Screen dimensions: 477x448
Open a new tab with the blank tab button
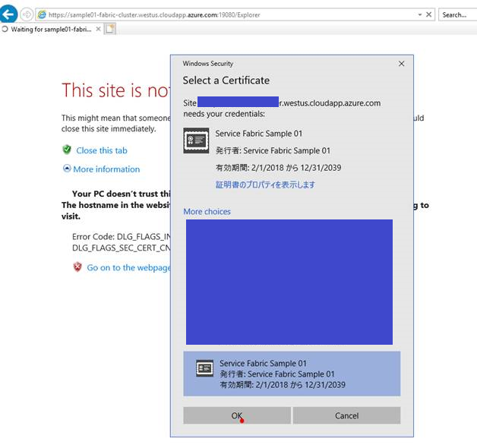click(x=110, y=29)
